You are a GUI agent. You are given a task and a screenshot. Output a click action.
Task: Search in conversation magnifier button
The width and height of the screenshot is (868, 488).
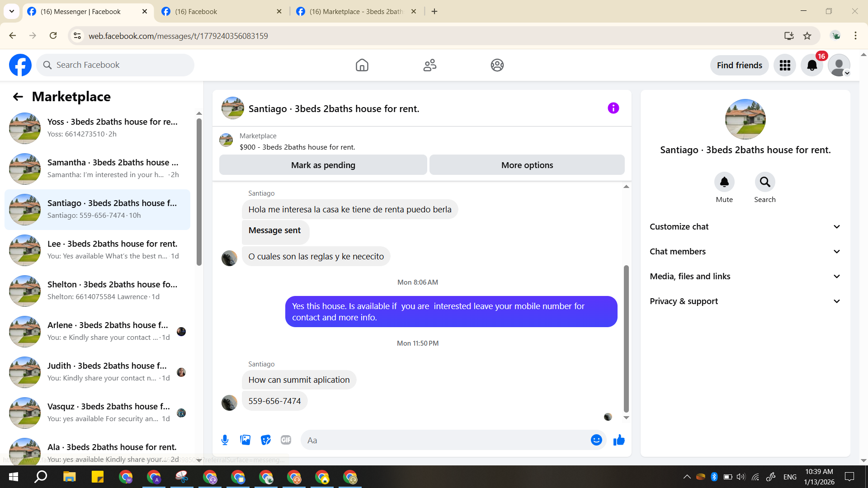click(765, 182)
